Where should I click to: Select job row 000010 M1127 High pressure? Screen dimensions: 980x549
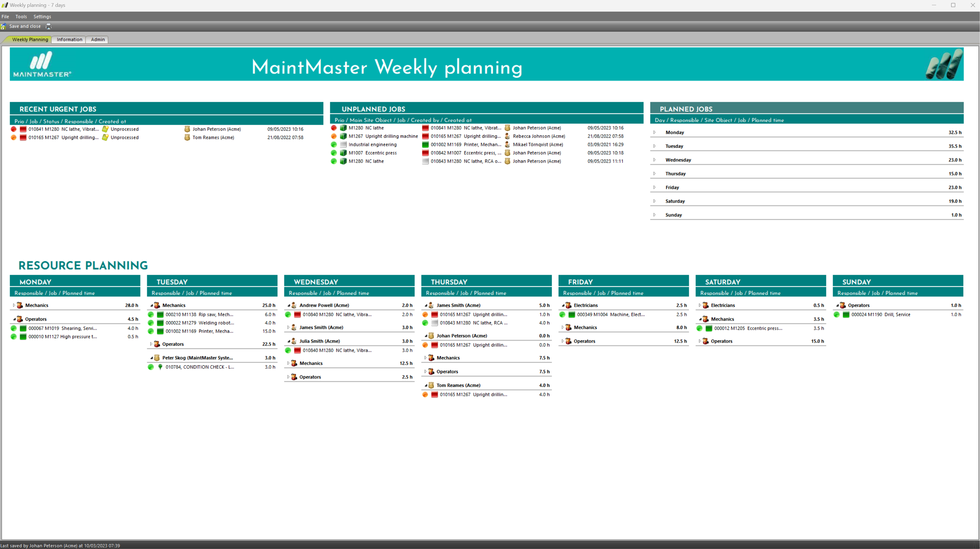(x=75, y=336)
